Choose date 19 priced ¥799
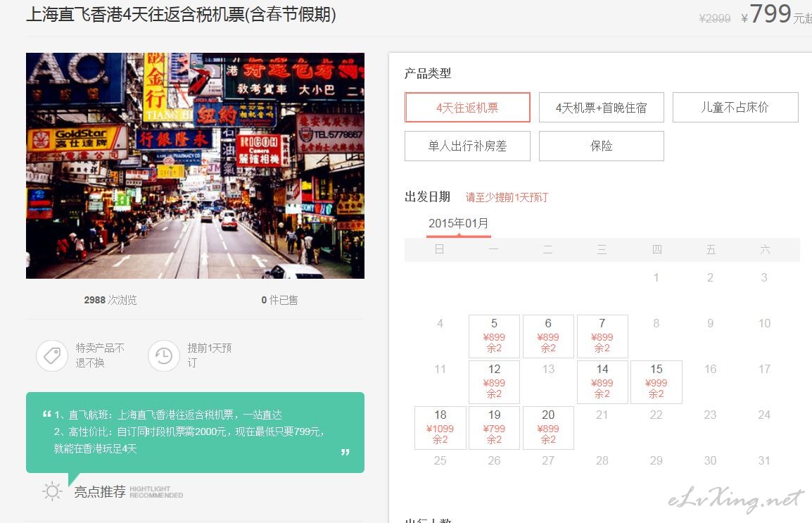Viewport: 812px width, 523px height. click(x=494, y=427)
